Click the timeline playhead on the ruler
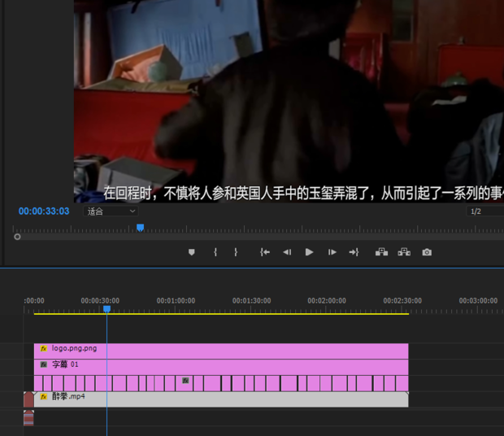The image size is (504, 436). (107, 309)
